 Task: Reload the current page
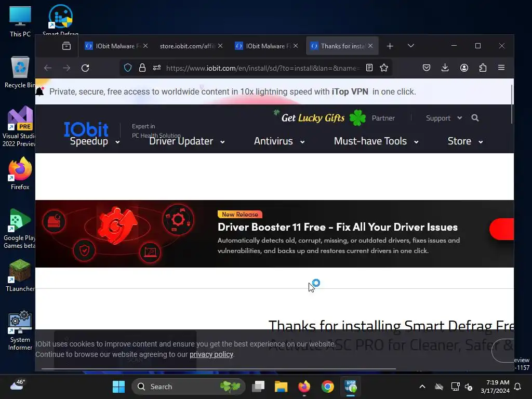tap(85, 68)
